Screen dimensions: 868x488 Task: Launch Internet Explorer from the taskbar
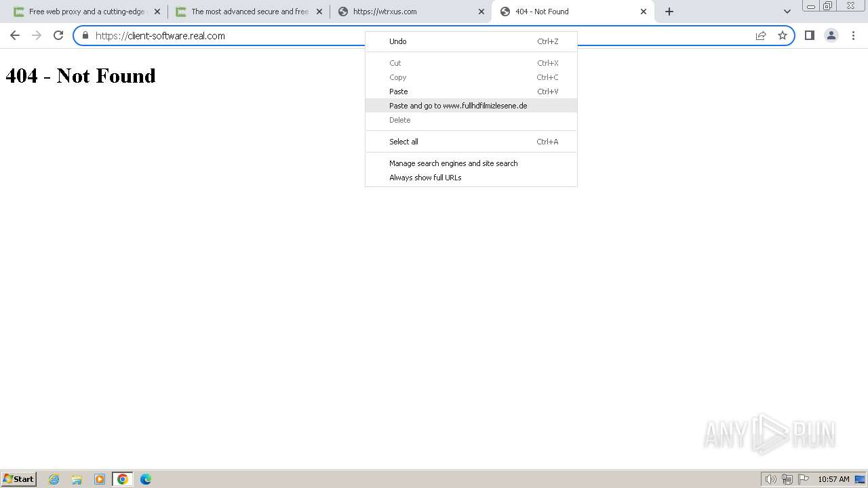(x=54, y=479)
